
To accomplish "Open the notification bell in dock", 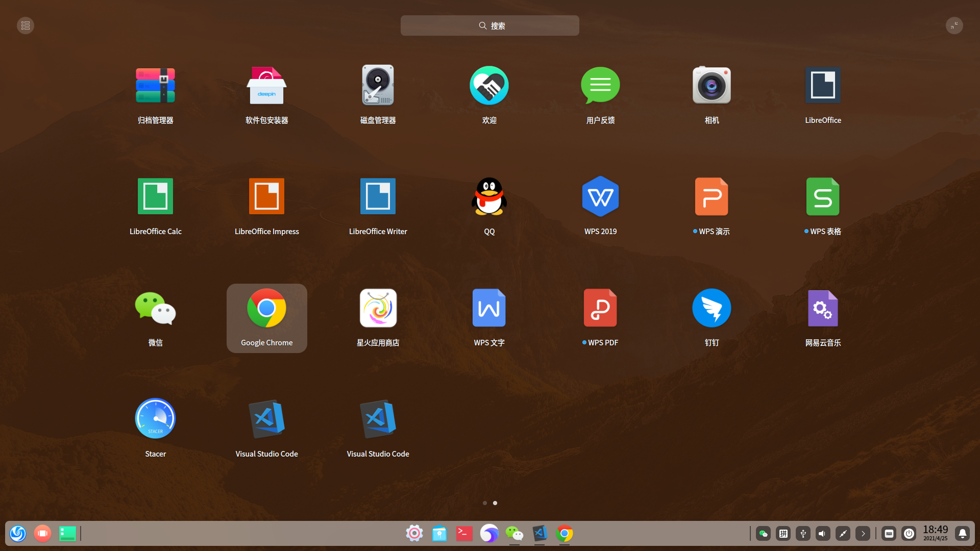I will 962,534.
